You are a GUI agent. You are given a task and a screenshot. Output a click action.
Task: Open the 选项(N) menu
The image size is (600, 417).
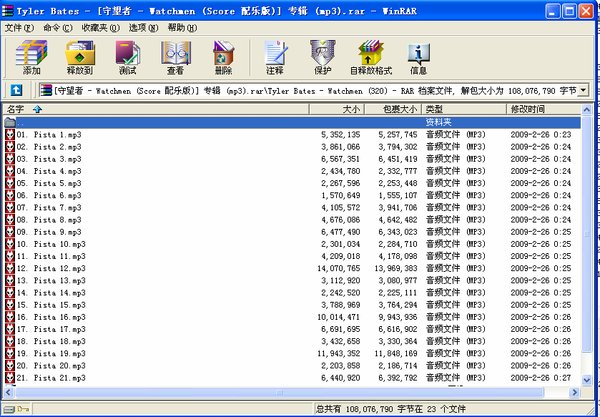[x=143, y=28]
